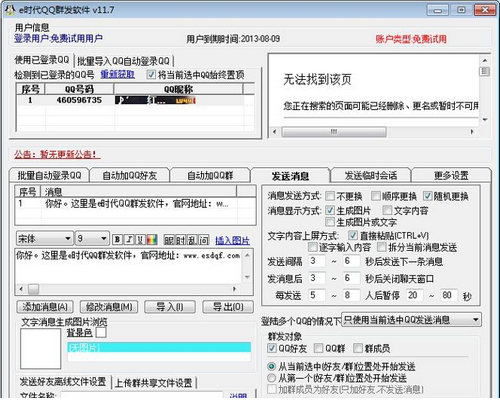Toggle QQ好友 target checkbox
The image size is (500, 413).
click(272, 348)
